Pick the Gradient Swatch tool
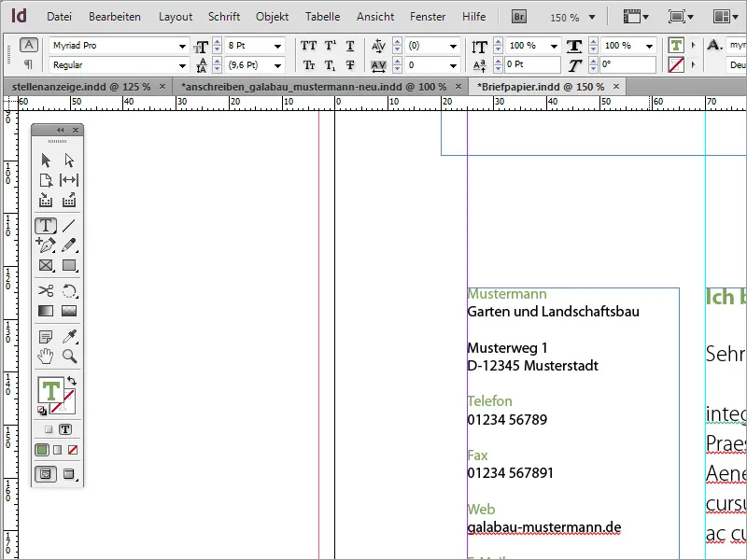 46,311
